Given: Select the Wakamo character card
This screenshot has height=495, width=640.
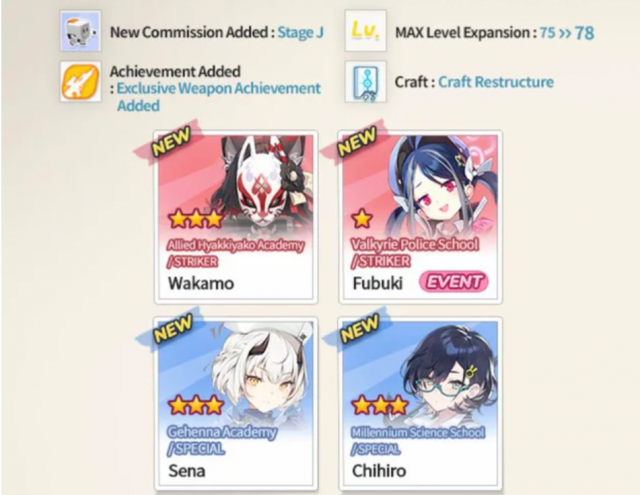Looking at the screenshot, I should (236, 217).
